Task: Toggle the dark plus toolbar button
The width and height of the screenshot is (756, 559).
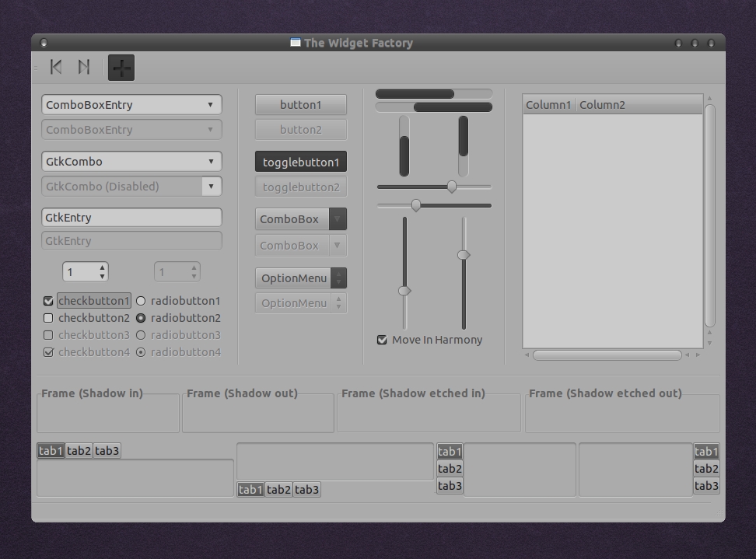Action: (x=121, y=68)
